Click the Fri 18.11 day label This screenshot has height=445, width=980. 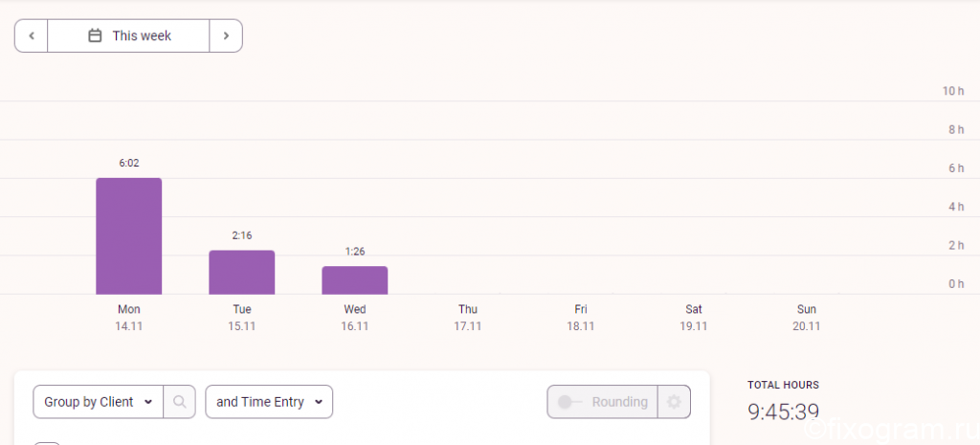(x=581, y=318)
